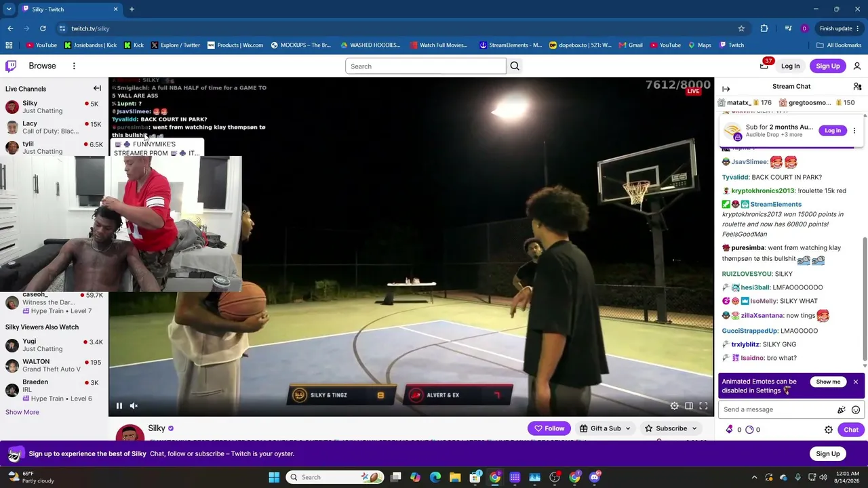Show hidden system tray icons

click(755, 477)
